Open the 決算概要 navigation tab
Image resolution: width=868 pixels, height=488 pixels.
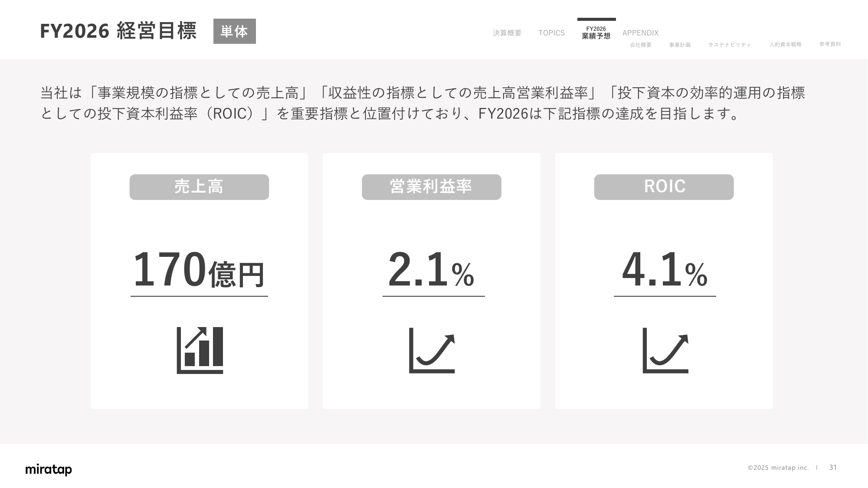coord(507,33)
